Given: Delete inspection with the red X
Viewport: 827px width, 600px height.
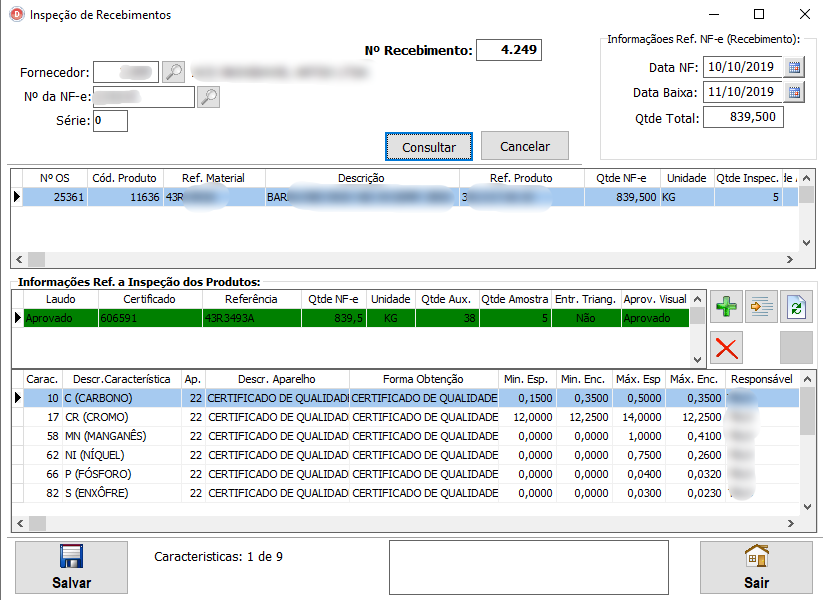Looking at the screenshot, I should click(x=727, y=348).
